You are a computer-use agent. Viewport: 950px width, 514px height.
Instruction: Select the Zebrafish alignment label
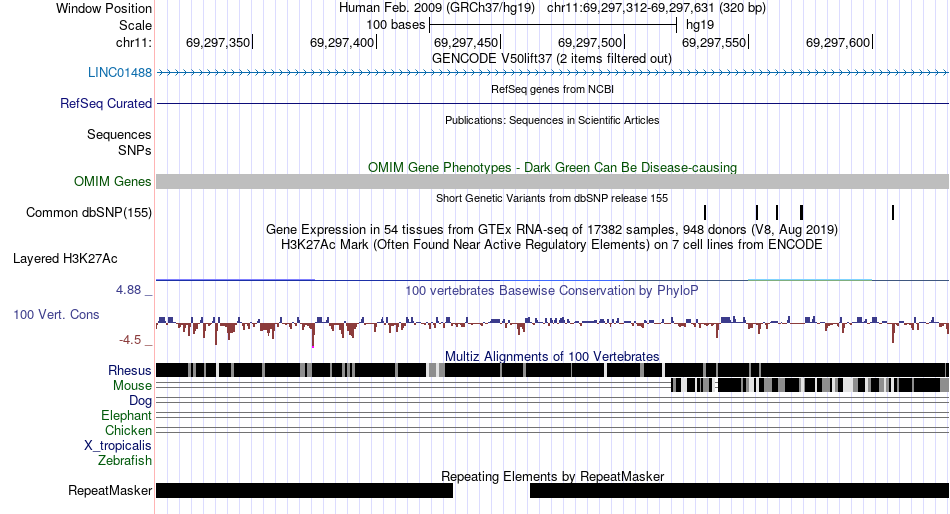[125, 461]
